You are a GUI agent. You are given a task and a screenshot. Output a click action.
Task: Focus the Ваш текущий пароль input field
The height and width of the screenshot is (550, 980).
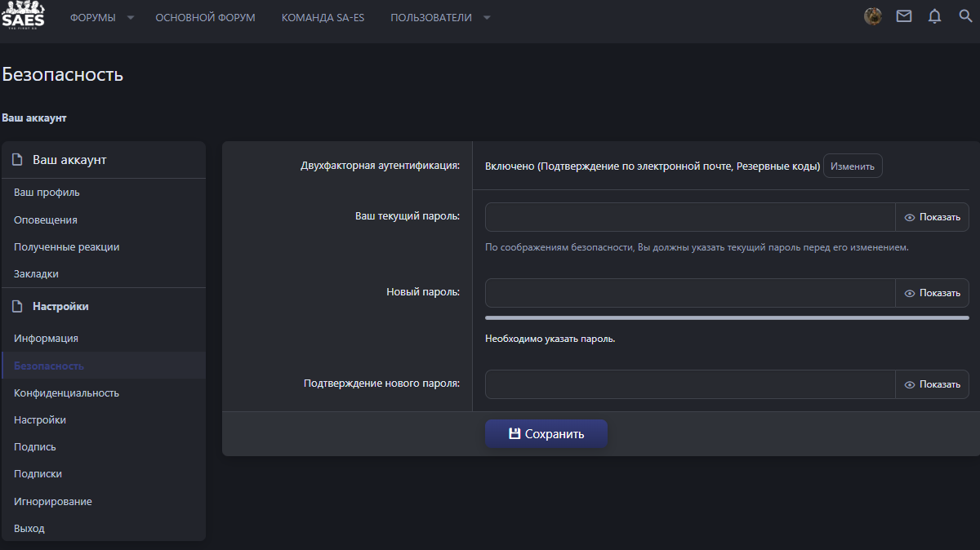click(x=690, y=217)
